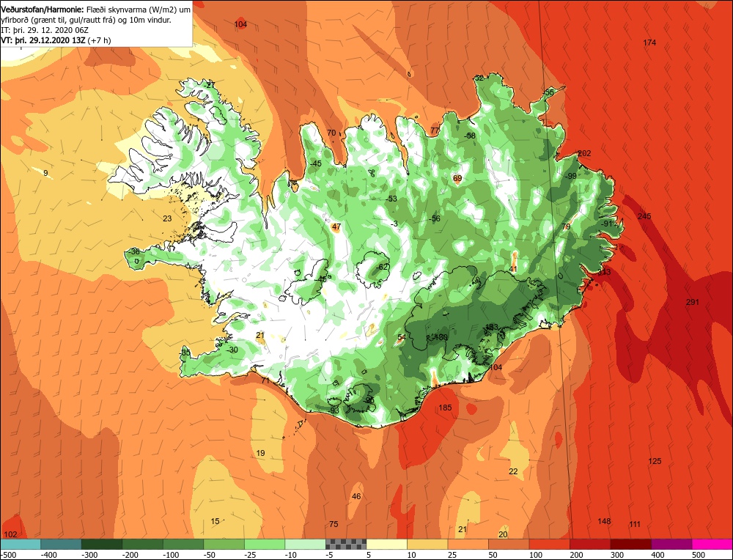
Task: Click the value 70 on the north coast
Action: coord(331,133)
